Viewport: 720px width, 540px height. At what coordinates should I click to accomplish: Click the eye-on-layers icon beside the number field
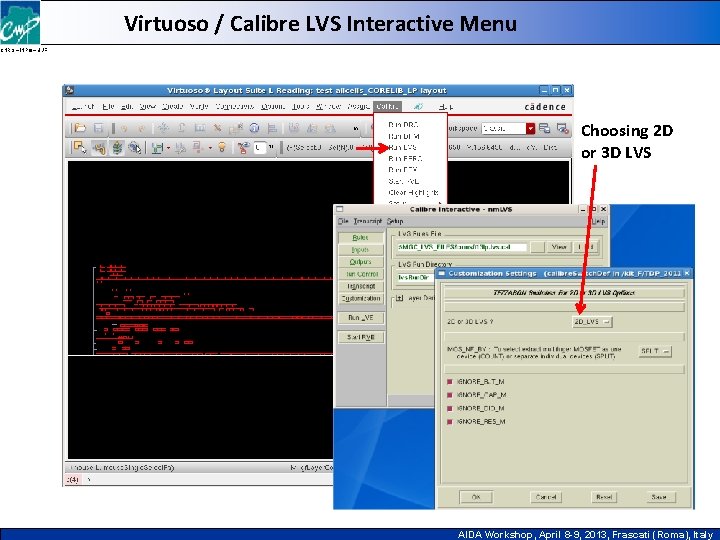point(243,147)
